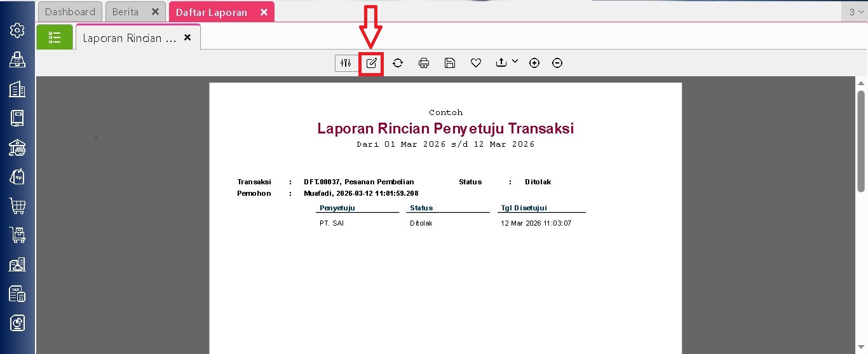The height and width of the screenshot is (354, 868).
Task: Expand the export dropdown arrow
Action: (515, 62)
